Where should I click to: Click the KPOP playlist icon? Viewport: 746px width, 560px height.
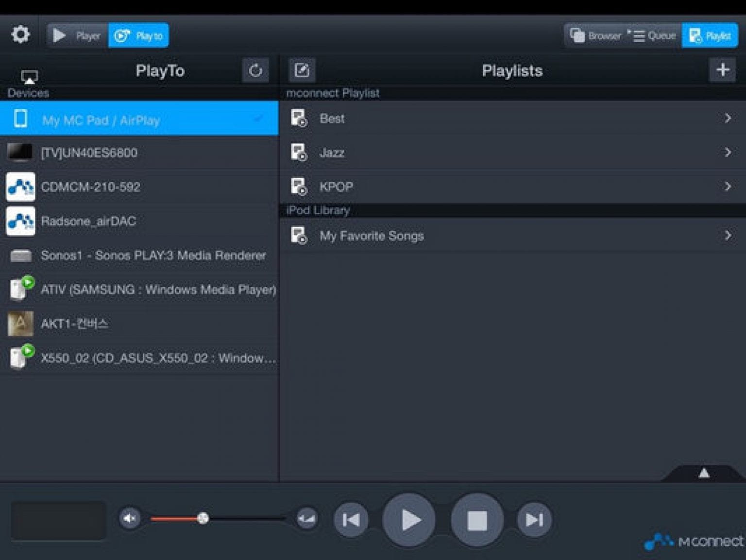click(300, 187)
